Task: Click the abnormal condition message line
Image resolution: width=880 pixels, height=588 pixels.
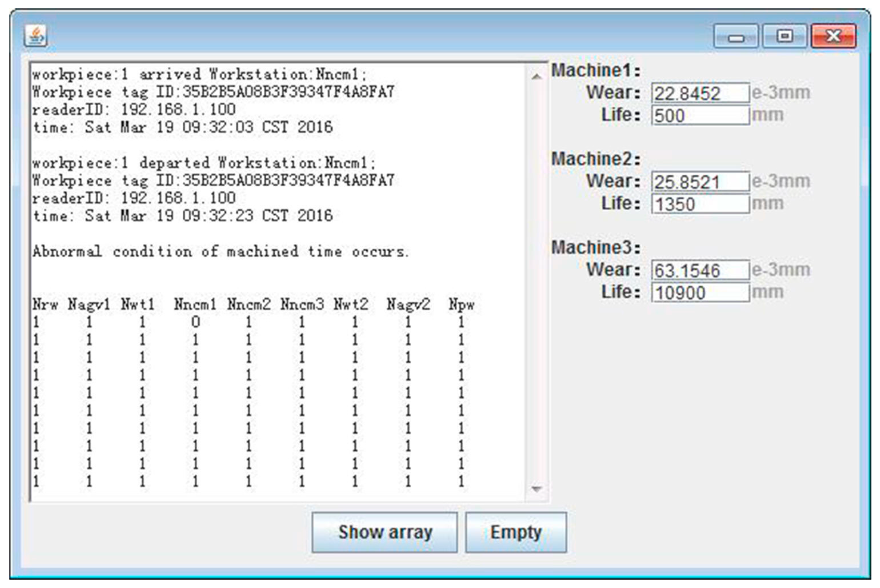Action: (220, 252)
